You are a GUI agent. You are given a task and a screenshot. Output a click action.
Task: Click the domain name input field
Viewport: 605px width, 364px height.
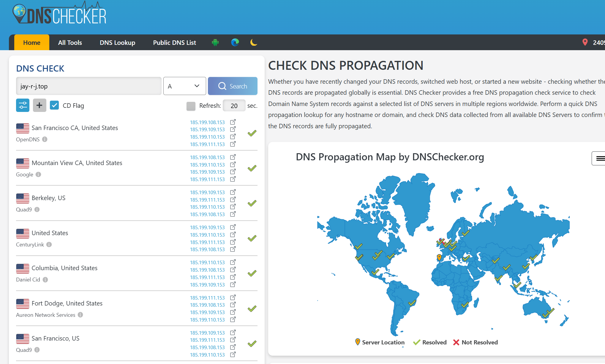(x=89, y=86)
